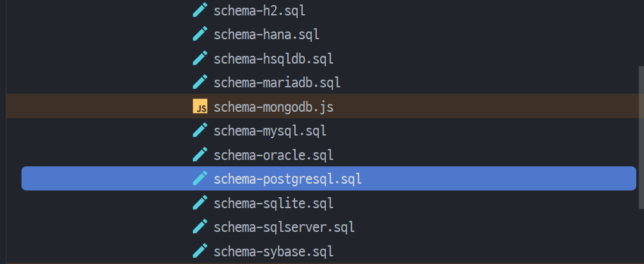This screenshot has width=644, height=264.
Task: Click the file icon beside schema-oracle.sql
Action: [x=200, y=155]
